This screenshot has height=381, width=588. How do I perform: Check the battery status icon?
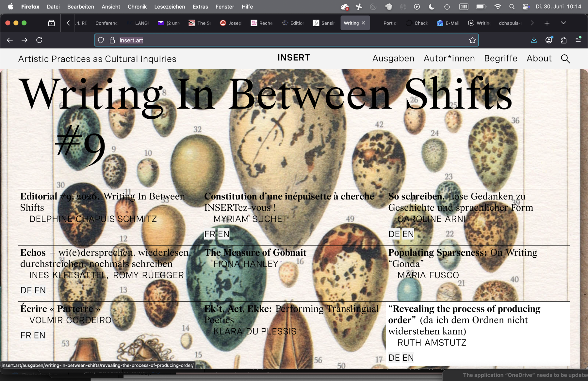[481, 7]
